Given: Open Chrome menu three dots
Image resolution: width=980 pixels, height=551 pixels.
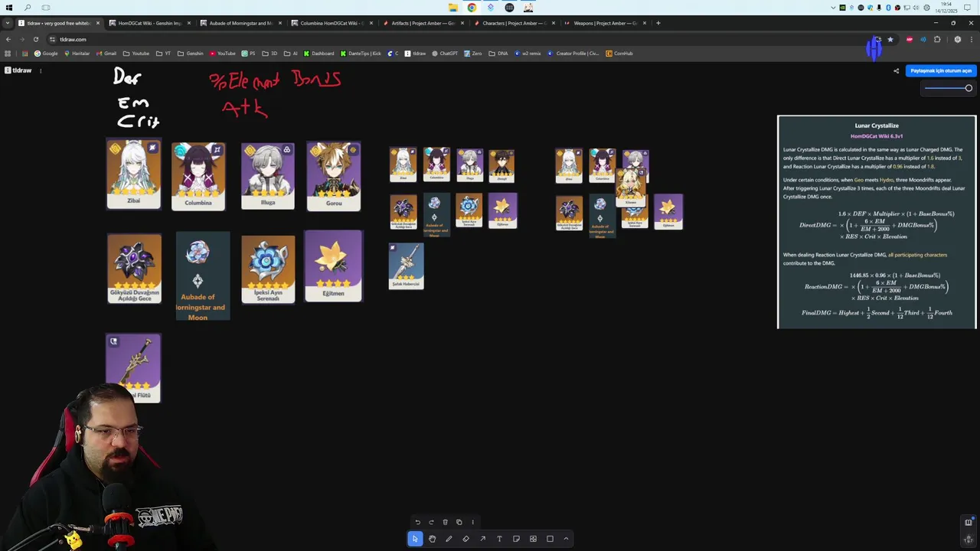Looking at the screenshot, I should [972, 39].
